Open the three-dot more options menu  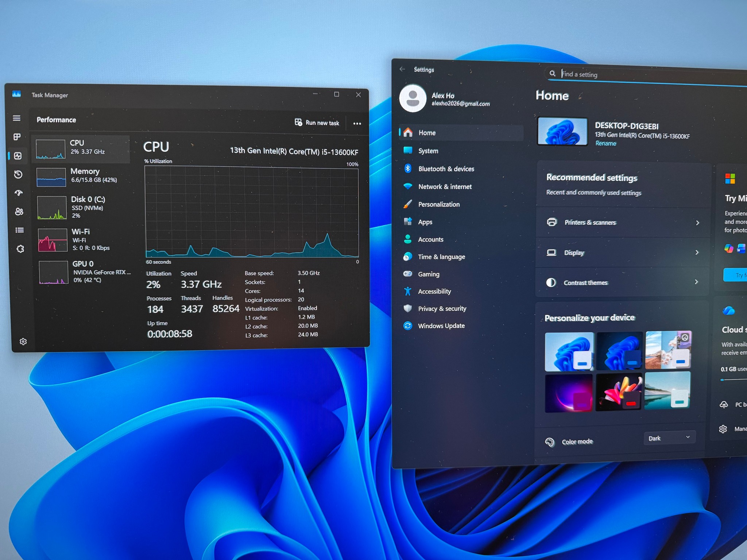[357, 124]
